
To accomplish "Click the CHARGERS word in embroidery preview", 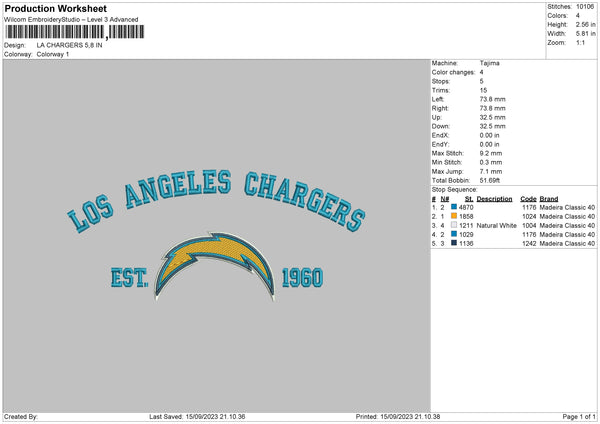I will click(x=305, y=202).
